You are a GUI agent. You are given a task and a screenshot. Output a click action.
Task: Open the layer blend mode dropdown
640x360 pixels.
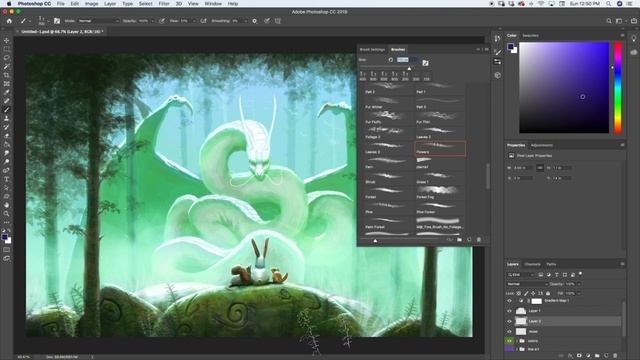tap(527, 284)
